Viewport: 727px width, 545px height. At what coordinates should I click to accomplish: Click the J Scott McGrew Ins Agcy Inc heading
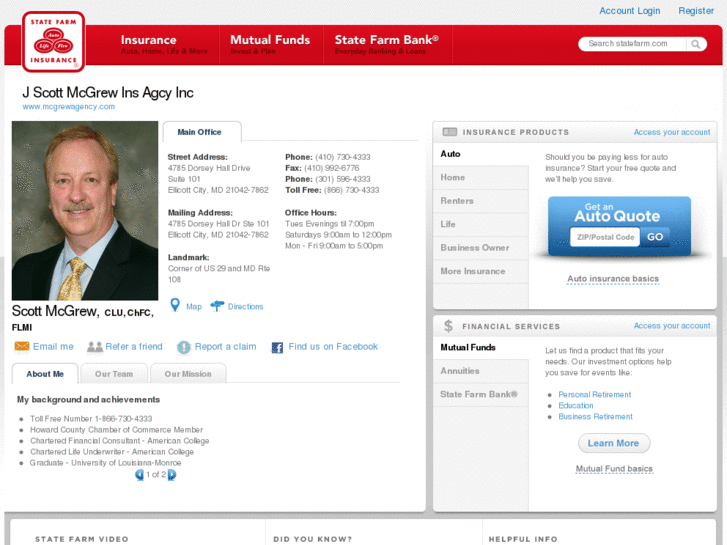[x=108, y=93]
